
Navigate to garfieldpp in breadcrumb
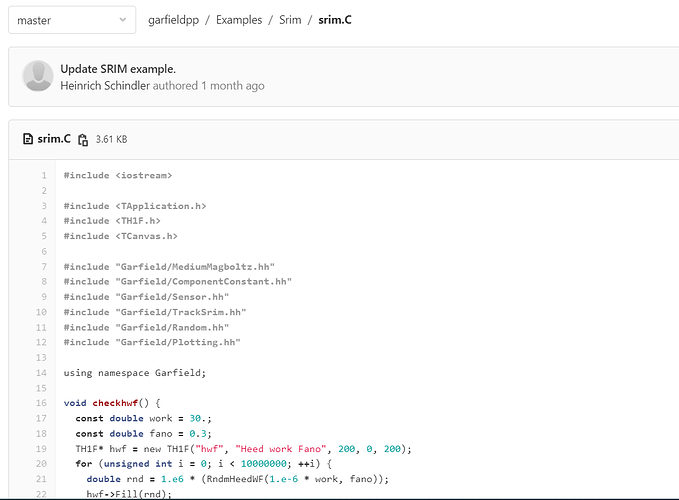pos(178,20)
